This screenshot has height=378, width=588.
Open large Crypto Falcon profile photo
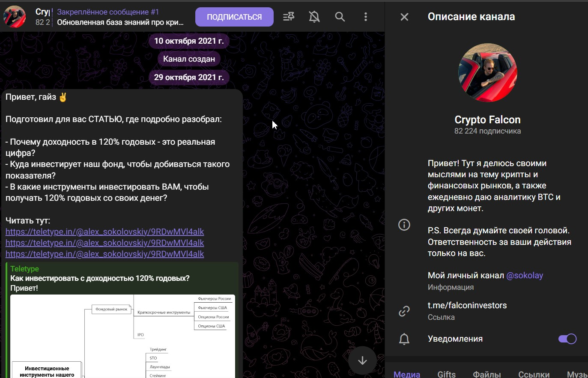pyautogui.click(x=487, y=72)
